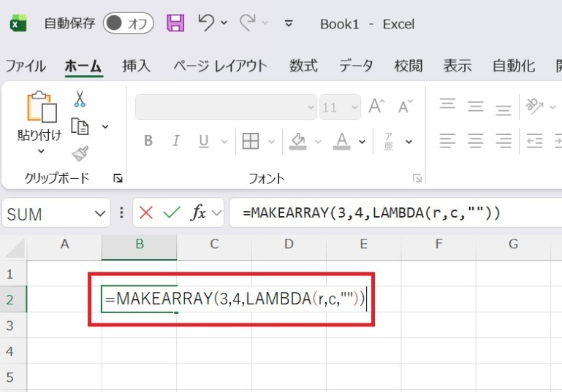Click the Center align icon
Viewport: 562px width, 392px height.
[476, 141]
